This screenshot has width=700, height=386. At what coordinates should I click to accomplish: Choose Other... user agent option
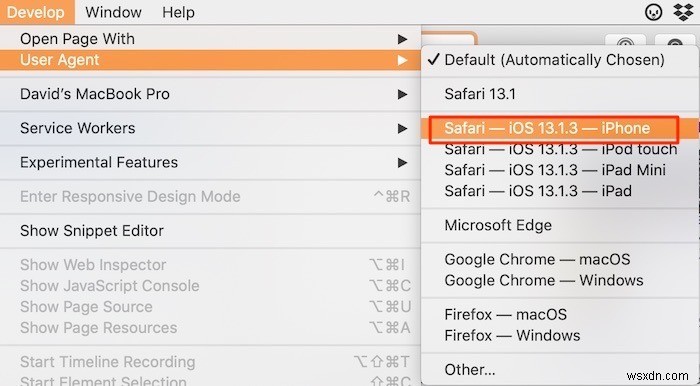tap(559, 369)
